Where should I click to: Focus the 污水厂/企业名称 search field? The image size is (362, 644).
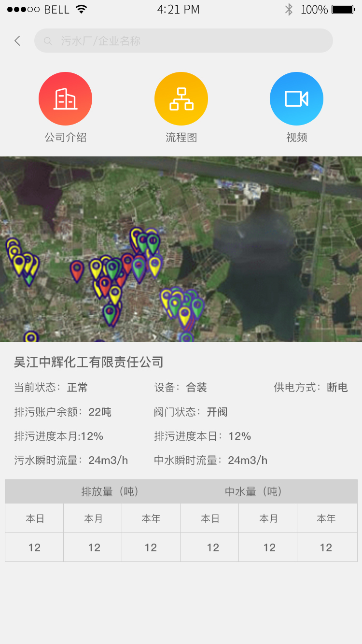pyautogui.click(x=183, y=41)
